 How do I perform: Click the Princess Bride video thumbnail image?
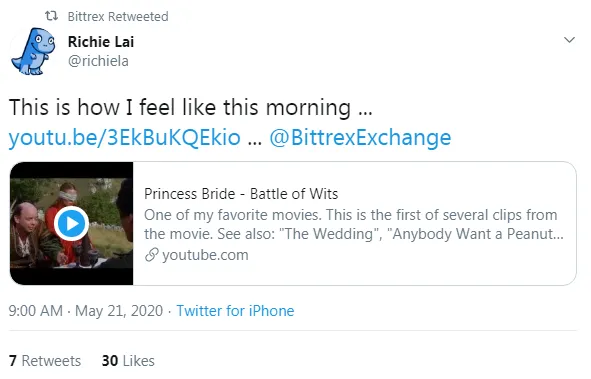pyautogui.click(x=72, y=223)
